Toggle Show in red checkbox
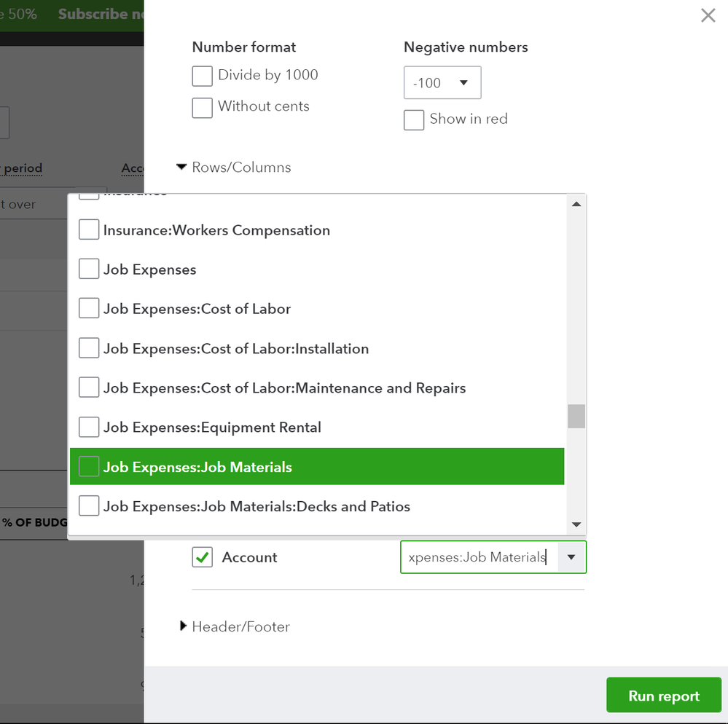 tap(414, 120)
